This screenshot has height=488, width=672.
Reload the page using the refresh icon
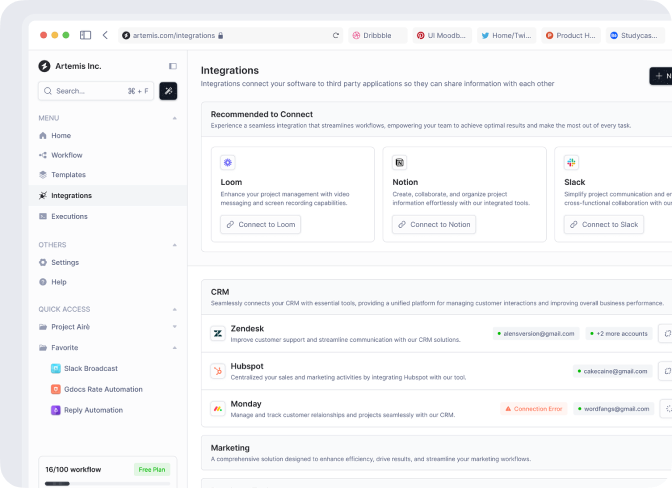click(336, 35)
